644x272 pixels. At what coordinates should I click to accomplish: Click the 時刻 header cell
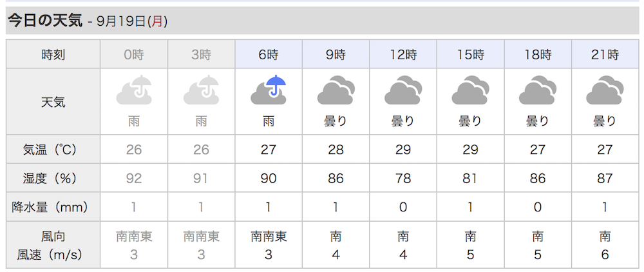pyautogui.click(x=53, y=54)
